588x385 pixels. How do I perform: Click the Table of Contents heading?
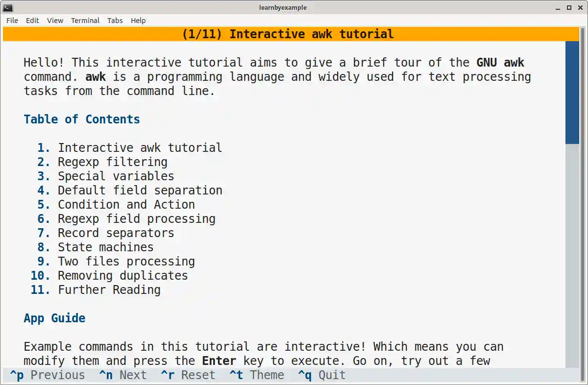[x=81, y=119]
